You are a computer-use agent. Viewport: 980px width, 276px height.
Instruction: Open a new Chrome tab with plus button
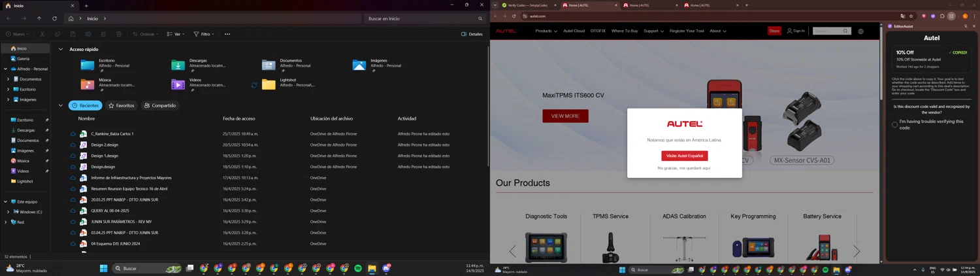(747, 5)
